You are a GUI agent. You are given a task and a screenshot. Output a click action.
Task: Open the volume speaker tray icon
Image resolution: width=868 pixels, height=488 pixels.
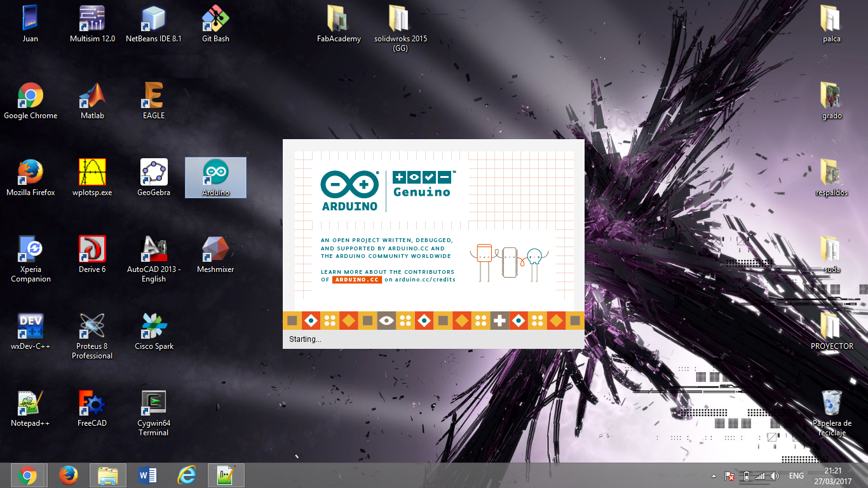pos(775,476)
